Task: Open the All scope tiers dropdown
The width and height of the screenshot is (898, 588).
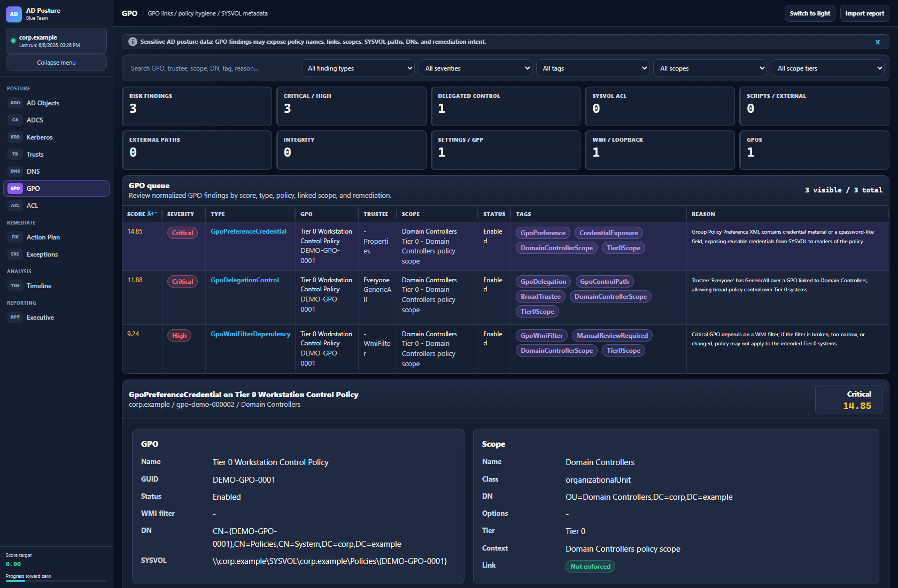Action: point(827,68)
